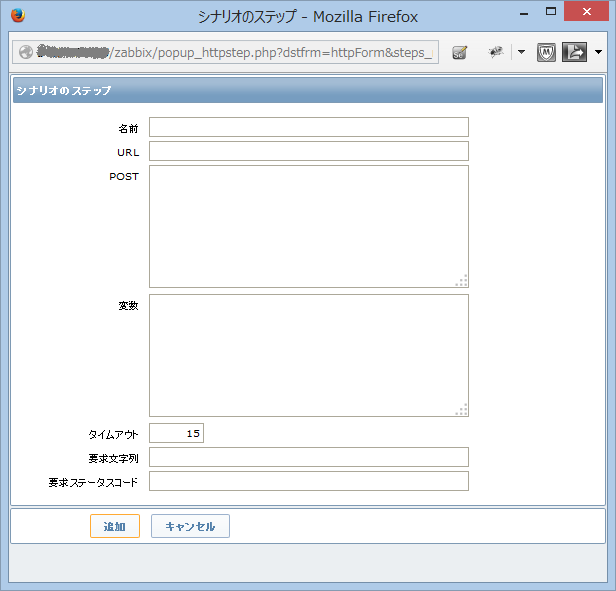Click the address bar URL field

point(226,52)
